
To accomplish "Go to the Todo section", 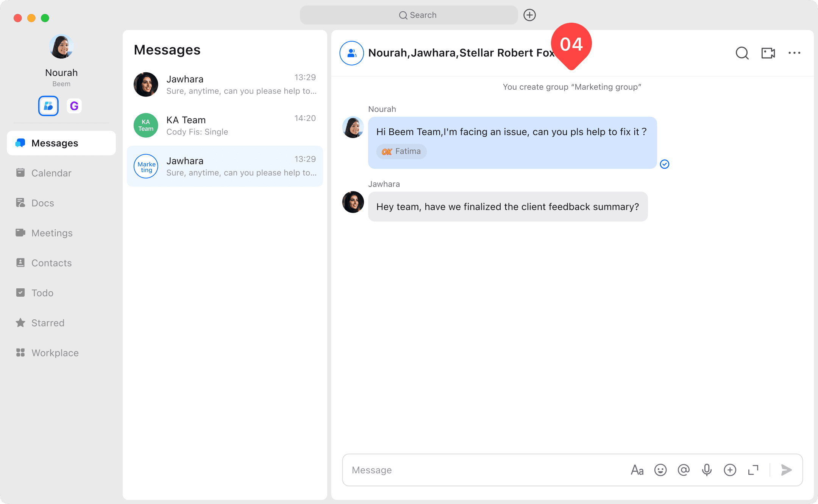I will point(42,293).
